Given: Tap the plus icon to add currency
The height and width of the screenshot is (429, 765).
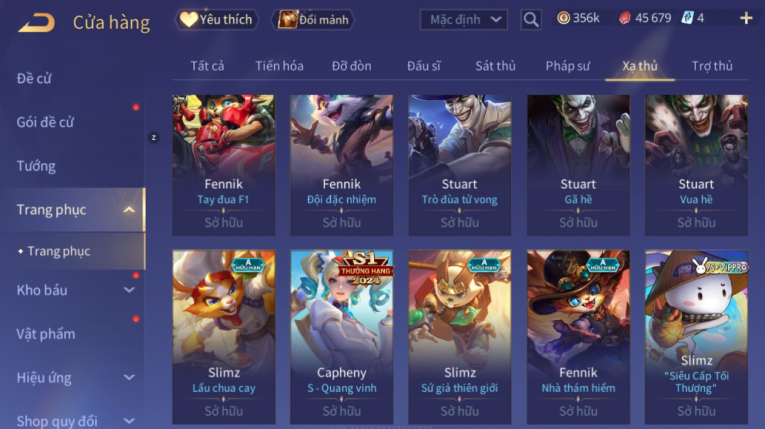Looking at the screenshot, I should 746,19.
